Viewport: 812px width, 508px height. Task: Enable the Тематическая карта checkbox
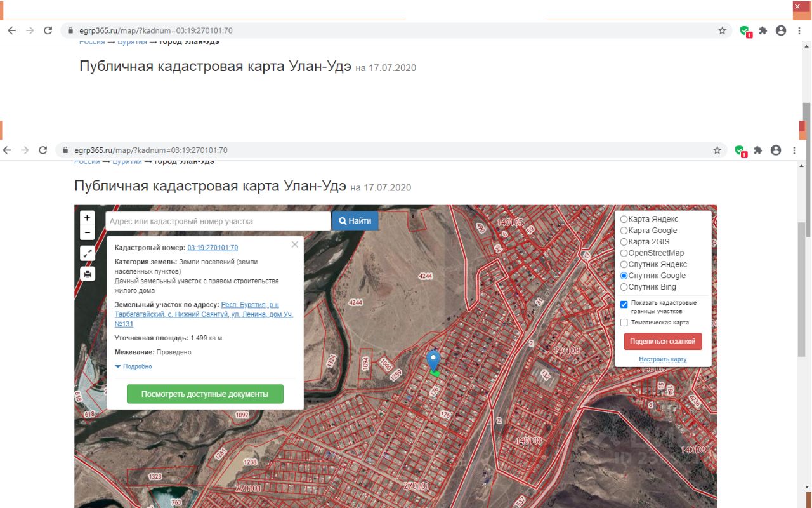624,323
